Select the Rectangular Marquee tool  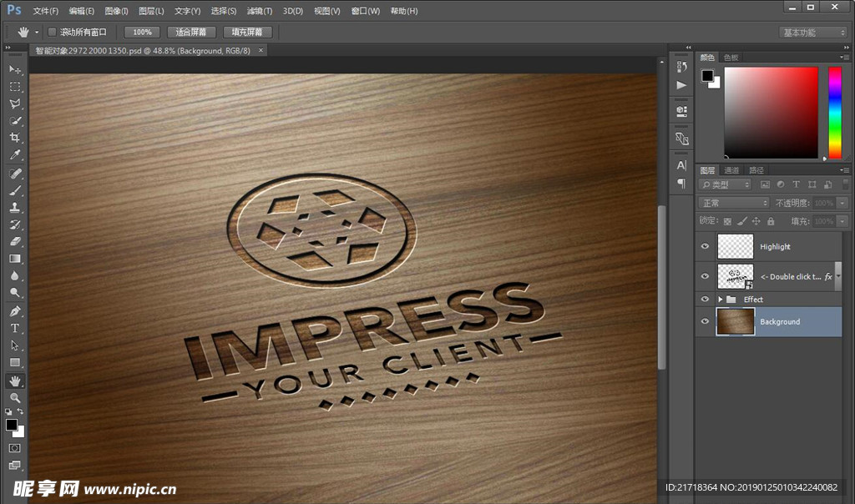click(x=15, y=87)
